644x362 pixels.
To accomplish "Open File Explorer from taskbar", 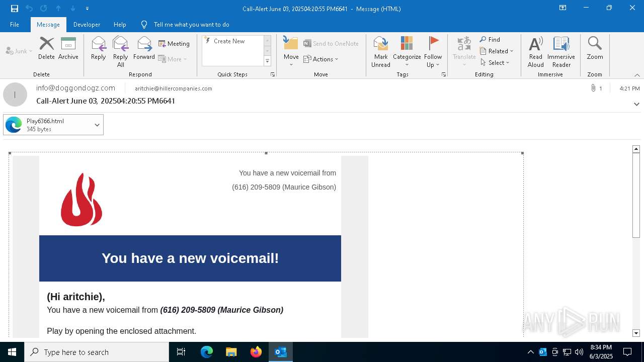I will click(x=231, y=352).
